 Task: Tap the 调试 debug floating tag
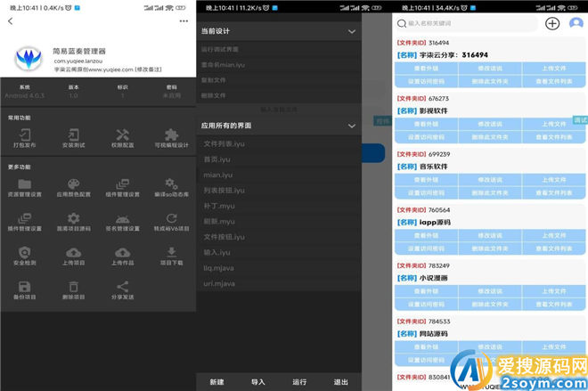(x=580, y=120)
